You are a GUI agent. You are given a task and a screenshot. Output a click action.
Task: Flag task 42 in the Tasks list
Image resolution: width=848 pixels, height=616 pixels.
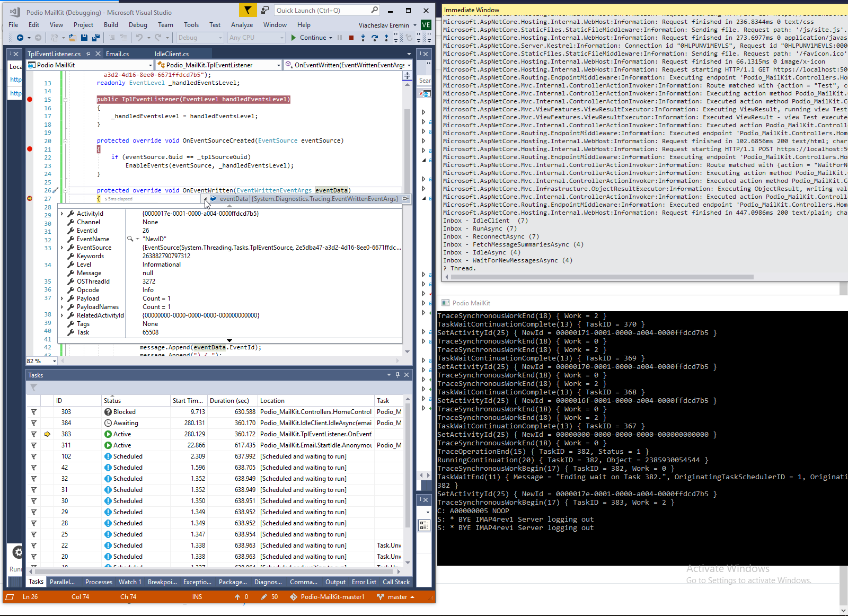[34, 468]
